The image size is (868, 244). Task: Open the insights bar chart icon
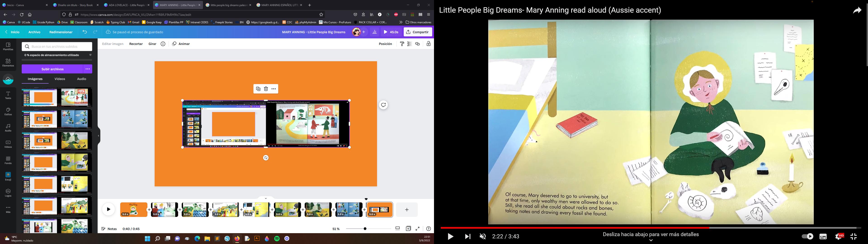tap(374, 32)
